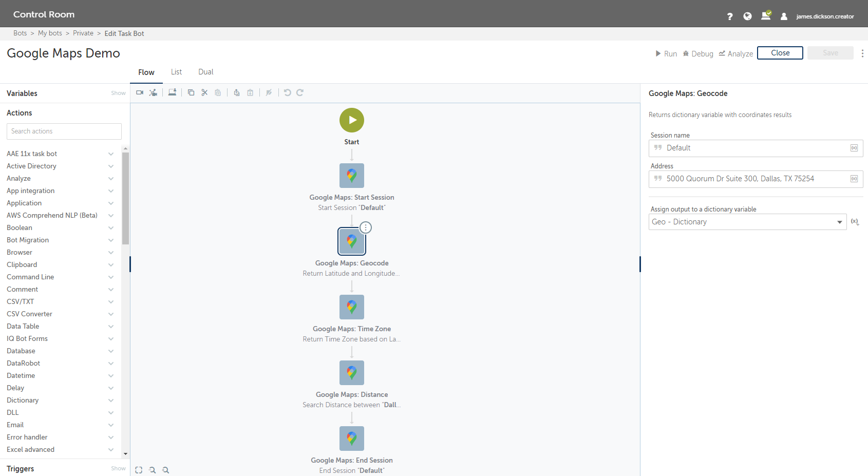Open the user profile icon

[x=784, y=16]
